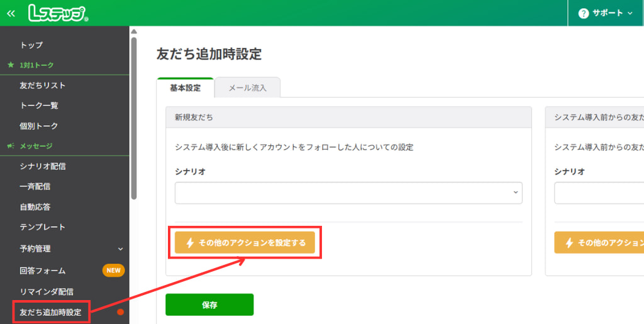Image resolution: width=644 pixels, height=324 pixels.
Task: Click the 友だち追加時設定 page heading
Action: [x=209, y=55]
